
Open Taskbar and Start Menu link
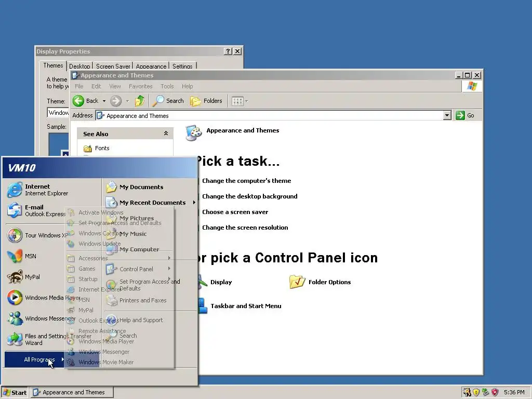246,306
